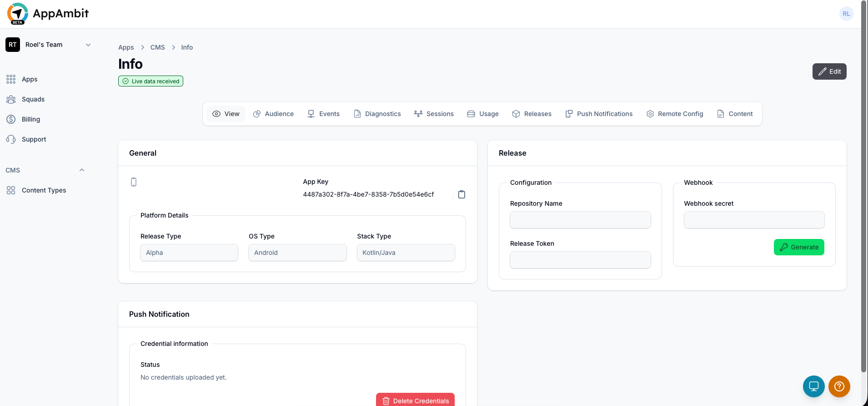The image size is (868, 406).
Task: Click 'No credentials uploaded yet.' status text
Action: point(184,377)
